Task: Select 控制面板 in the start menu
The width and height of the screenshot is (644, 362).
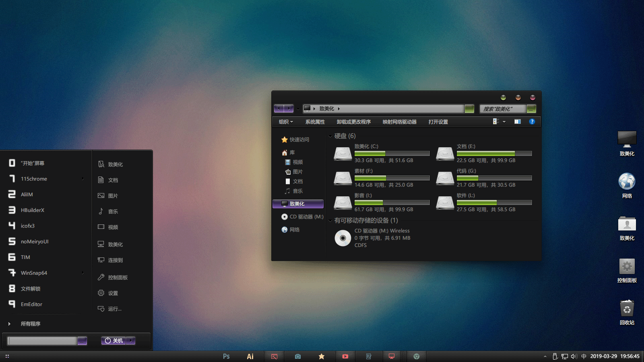Action: tap(118, 278)
